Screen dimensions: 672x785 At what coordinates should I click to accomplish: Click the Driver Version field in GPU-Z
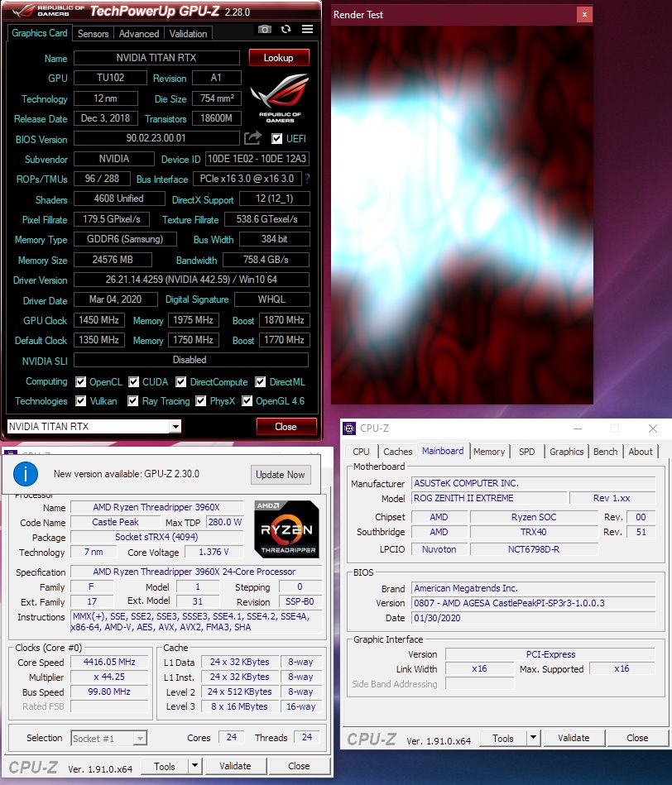coord(191,280)
